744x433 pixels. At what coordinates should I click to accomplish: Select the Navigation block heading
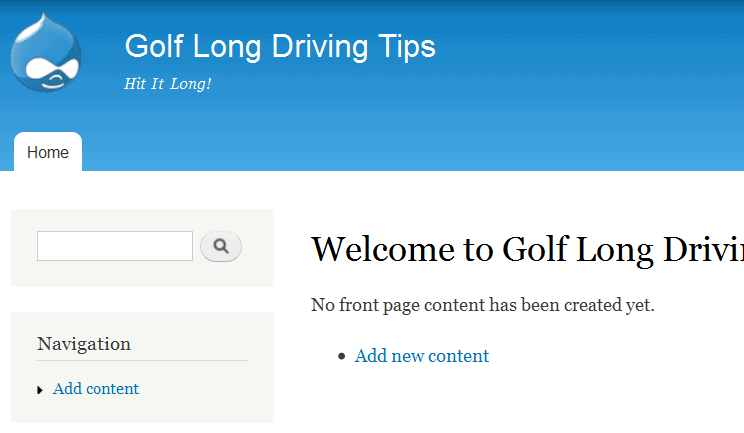(x=84, y=344)
